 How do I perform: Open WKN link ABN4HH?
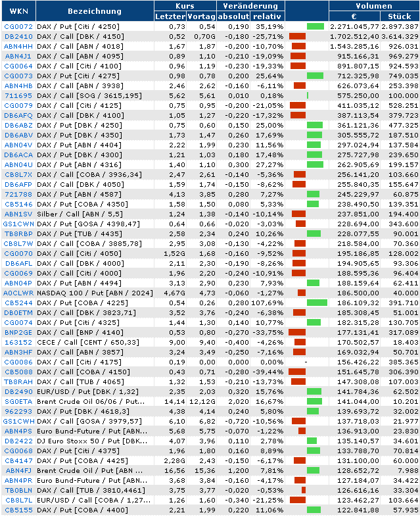pyautogui.click(x=18, y=47)
